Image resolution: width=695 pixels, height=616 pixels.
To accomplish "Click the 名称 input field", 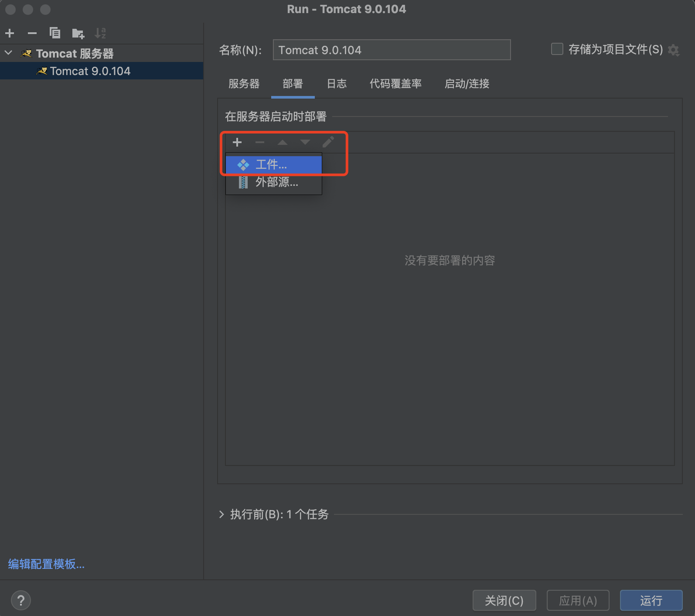I will [392, 50].
